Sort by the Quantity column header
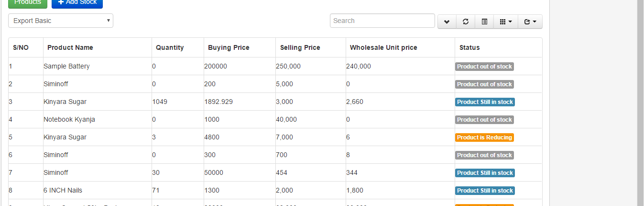The image size is (644, 206). click(x=170, y=47)
